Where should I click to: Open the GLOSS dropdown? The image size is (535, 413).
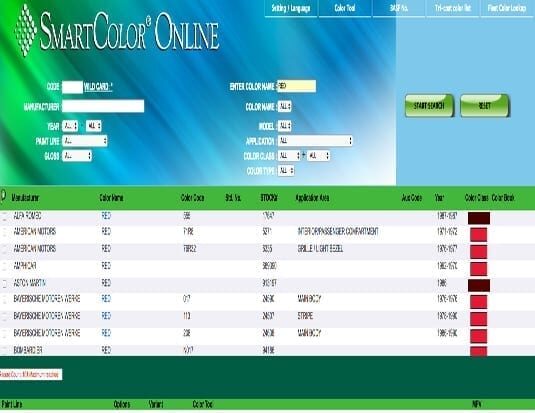click(77, 156)
